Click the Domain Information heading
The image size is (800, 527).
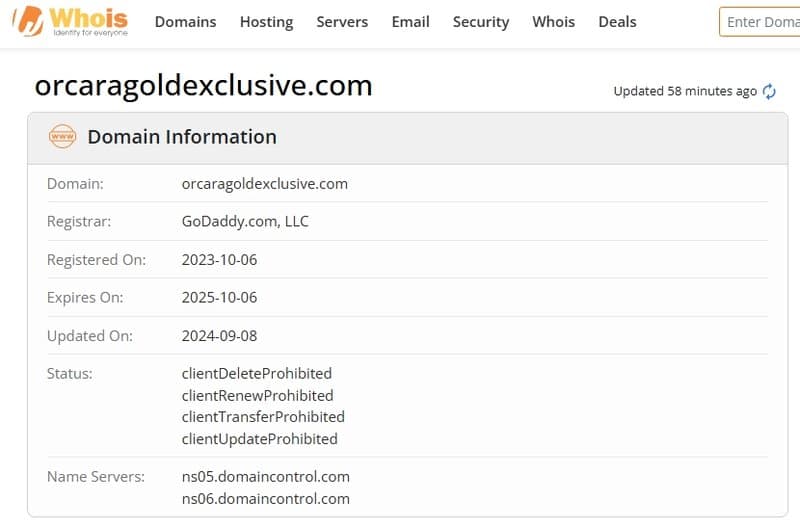click(x=182, y=137)
